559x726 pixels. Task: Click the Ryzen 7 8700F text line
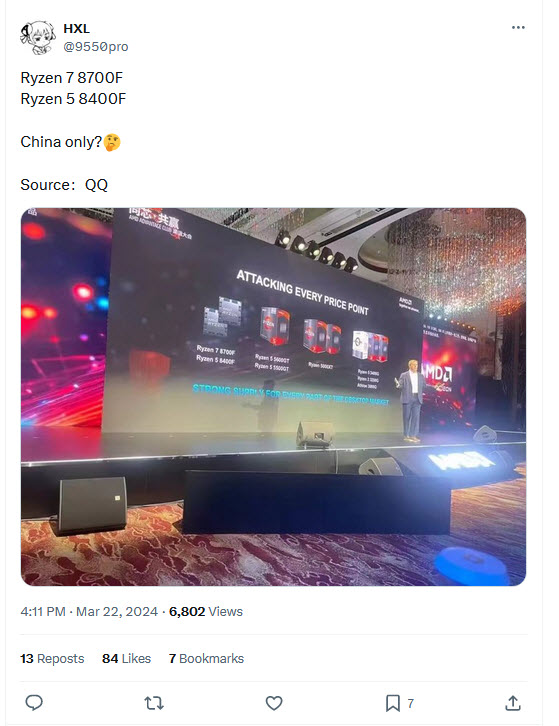click(72, 78)
